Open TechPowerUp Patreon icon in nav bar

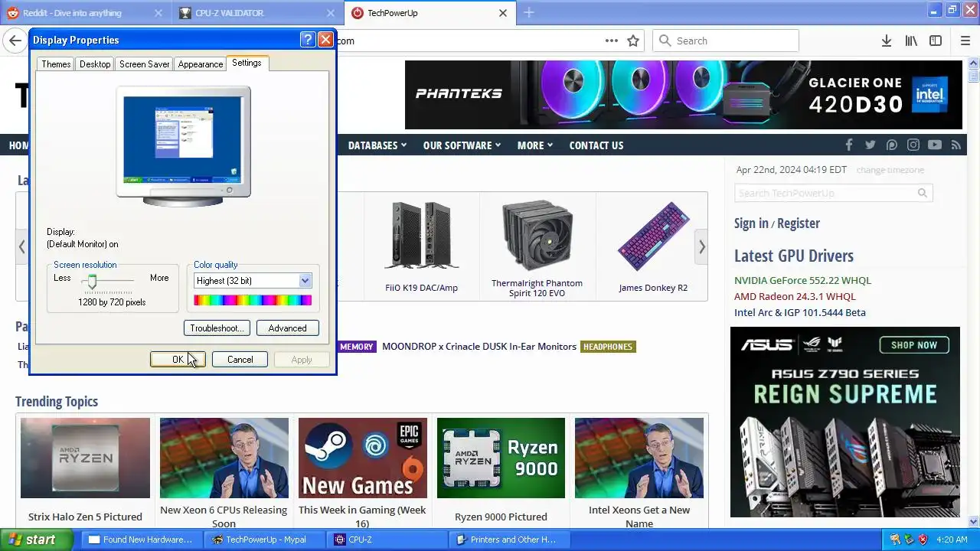point(891,145)
